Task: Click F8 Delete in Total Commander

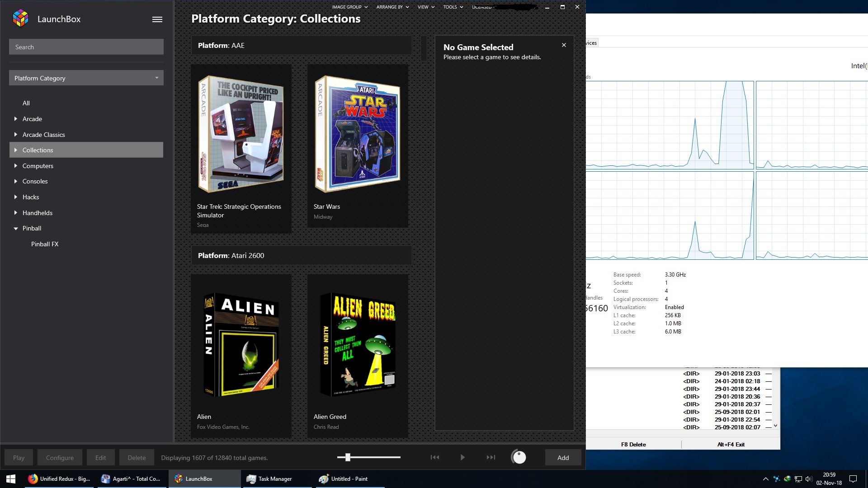Action: [x=633, y=444]
